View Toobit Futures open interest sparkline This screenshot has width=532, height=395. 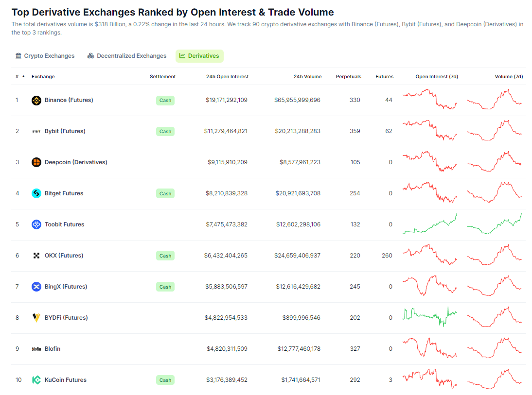pyautogui.click(x=430, y=224)
